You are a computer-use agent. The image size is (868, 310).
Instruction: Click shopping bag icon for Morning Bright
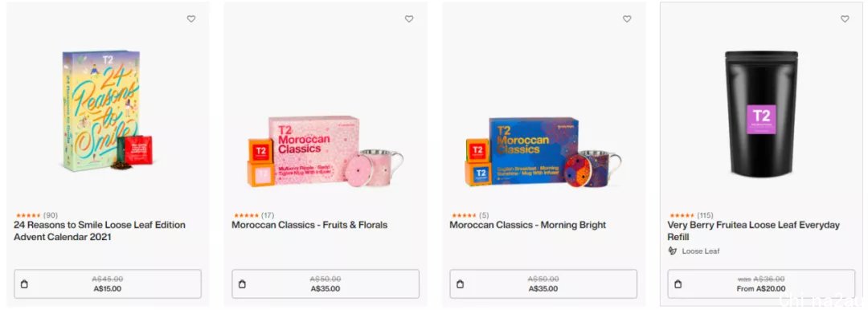[x=460, y=284]
